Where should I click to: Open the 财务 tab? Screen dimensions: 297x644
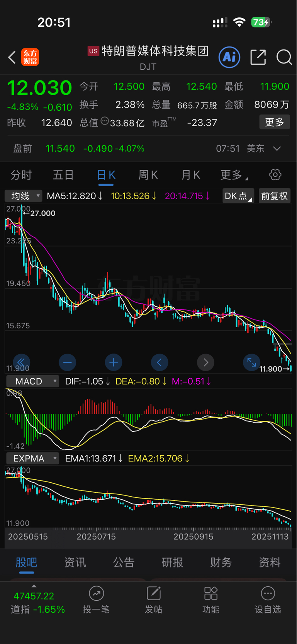(x=221, y=562)
